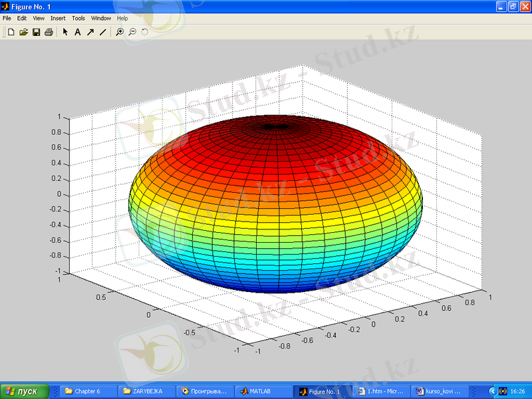Select the Insert Text 'A' tool

(77, 32)
